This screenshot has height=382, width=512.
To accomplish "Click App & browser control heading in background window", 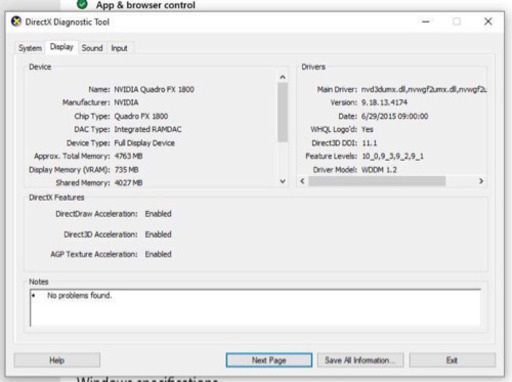I will click(146, 5).
